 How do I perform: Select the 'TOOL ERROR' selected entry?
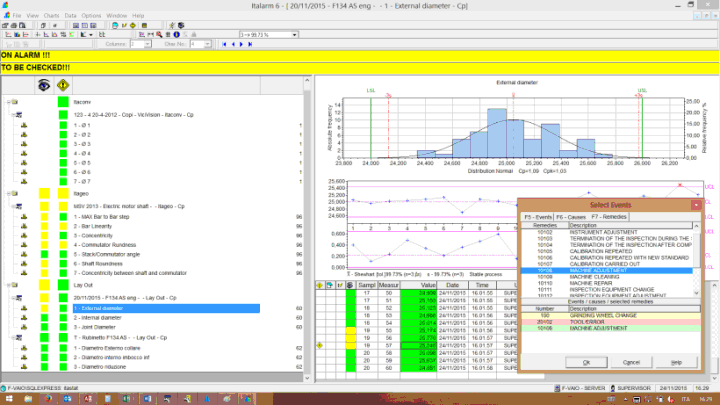[x=611, y=322]
